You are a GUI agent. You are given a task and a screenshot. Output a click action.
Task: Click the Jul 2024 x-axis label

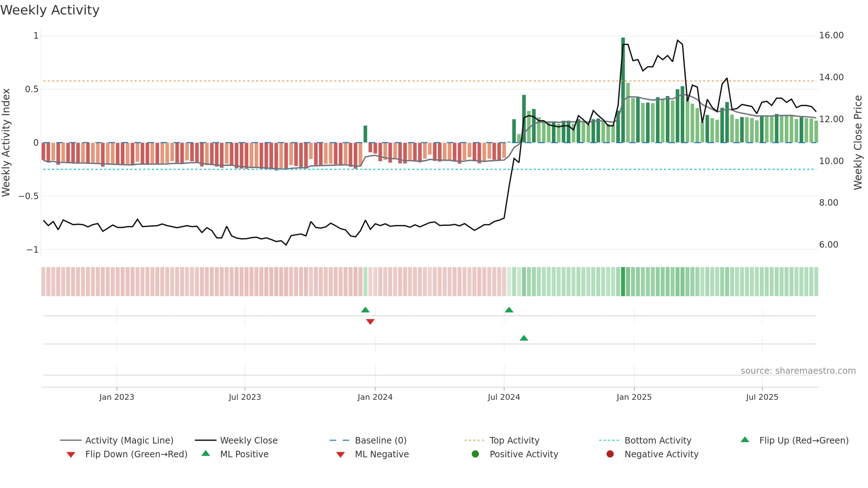pos(504,397)
